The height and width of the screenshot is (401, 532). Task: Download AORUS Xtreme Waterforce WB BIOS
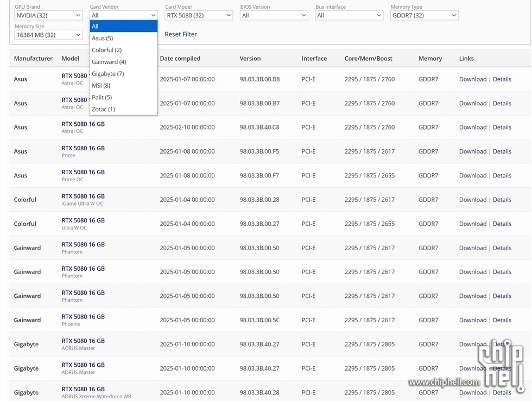(473, 392)
